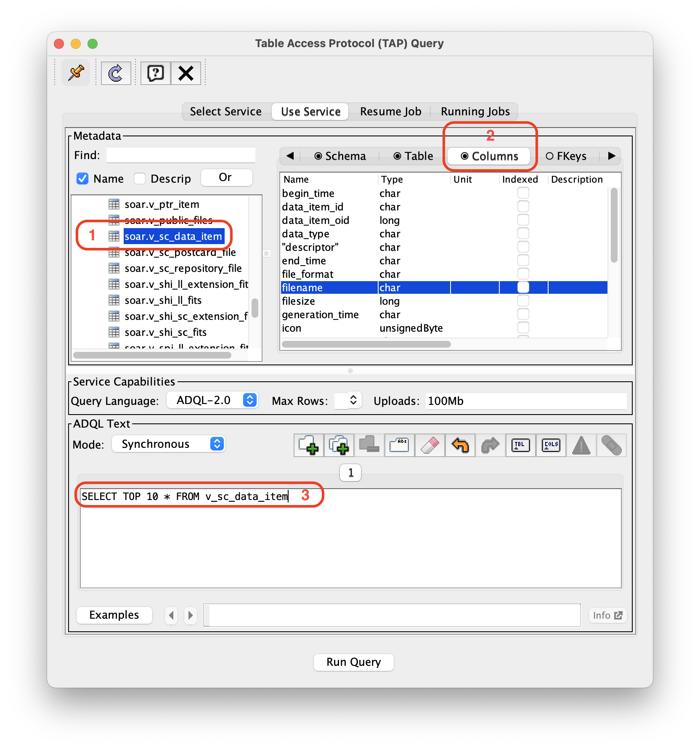Click the Abc title-tab icon
The height and width of the screenshot is (750, 700).
click(400, 445)
